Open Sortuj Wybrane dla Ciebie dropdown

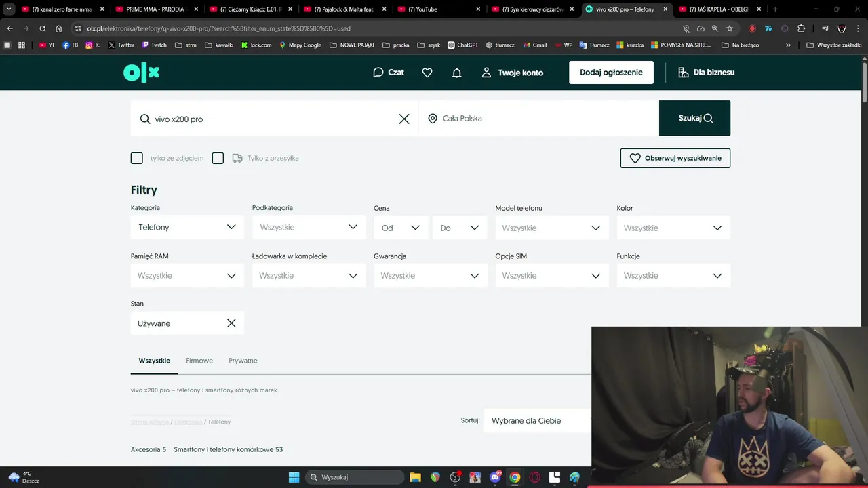click(538, 420)
